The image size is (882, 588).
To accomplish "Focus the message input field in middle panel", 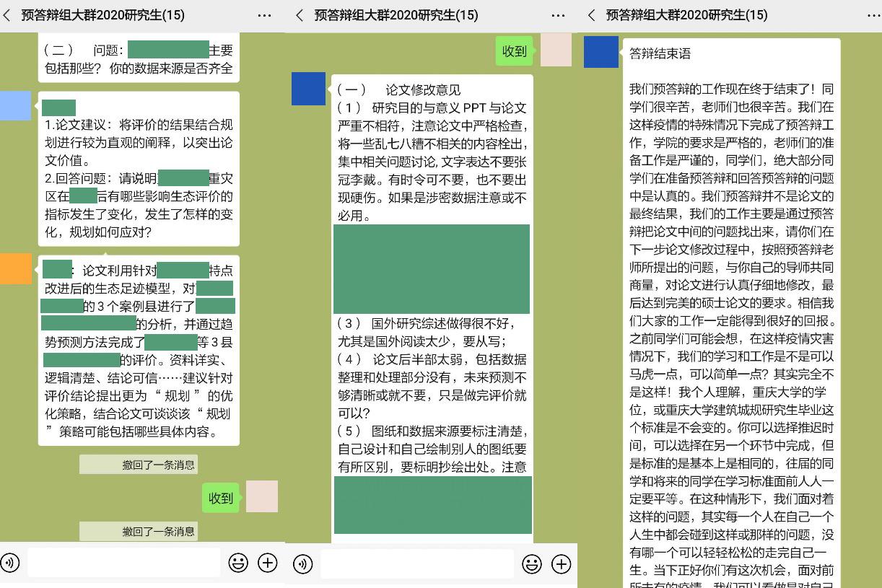I will pos(417,563).
